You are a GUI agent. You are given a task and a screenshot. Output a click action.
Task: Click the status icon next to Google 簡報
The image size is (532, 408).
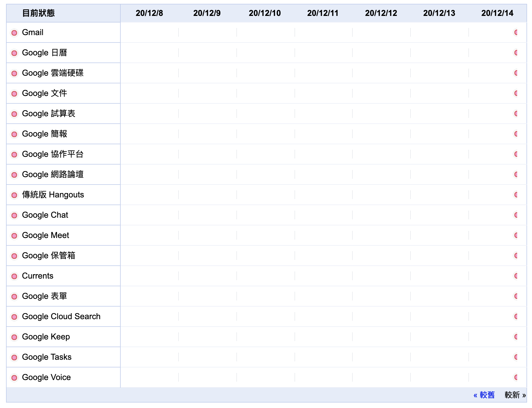coord(14,134)
